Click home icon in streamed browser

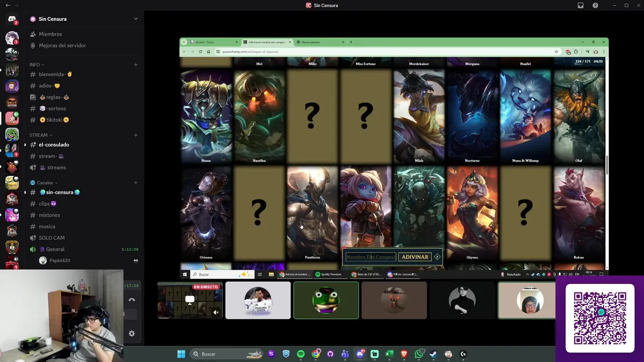click(208, 51)
